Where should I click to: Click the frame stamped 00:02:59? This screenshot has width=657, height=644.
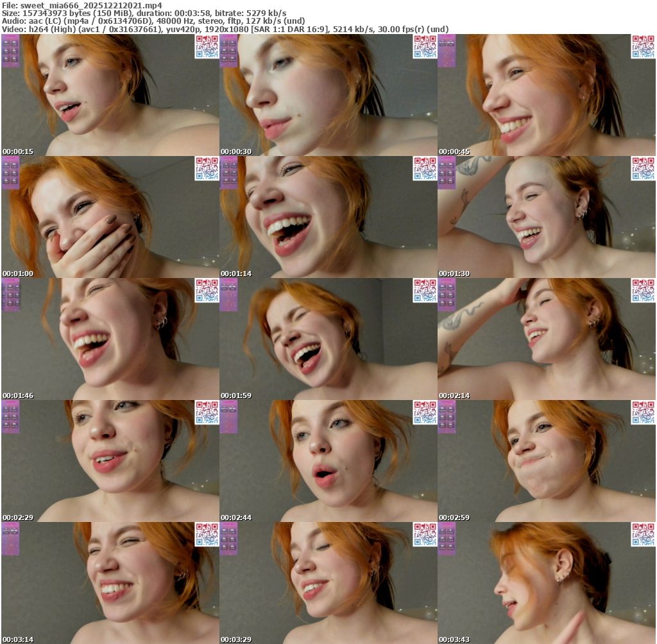pyautogui.click(x=547, y=461)
